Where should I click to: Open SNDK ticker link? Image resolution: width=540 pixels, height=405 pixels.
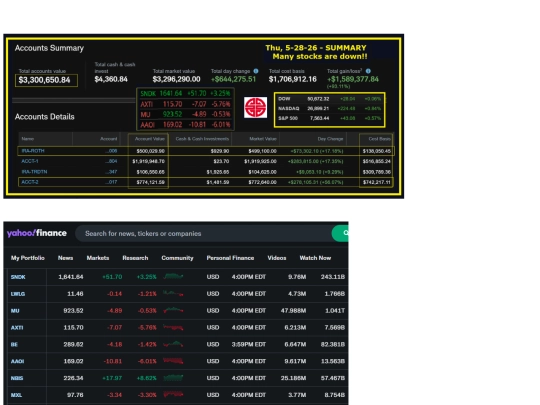click(18, 277)
